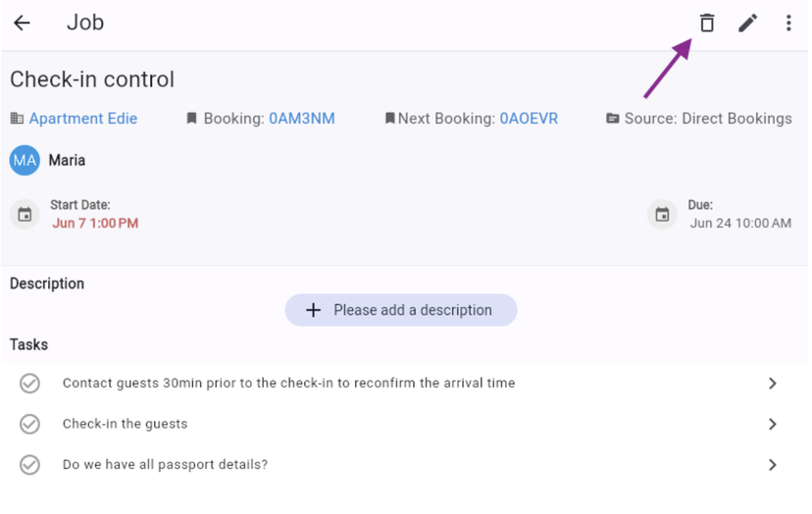Expand 'Check-in the guests' task chevron

click(773, 424)
